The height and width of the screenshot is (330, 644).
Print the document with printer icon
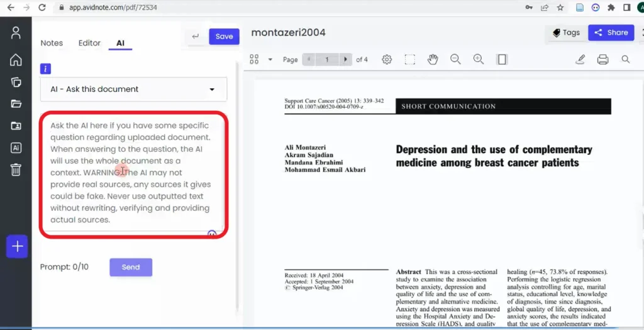click(602, 59)
